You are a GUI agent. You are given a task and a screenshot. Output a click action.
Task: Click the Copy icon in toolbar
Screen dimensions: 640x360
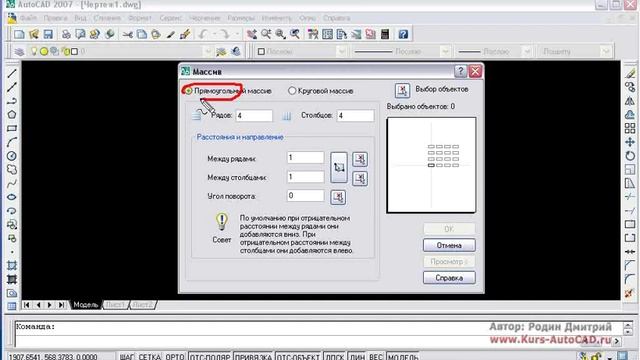pos(142,34)
